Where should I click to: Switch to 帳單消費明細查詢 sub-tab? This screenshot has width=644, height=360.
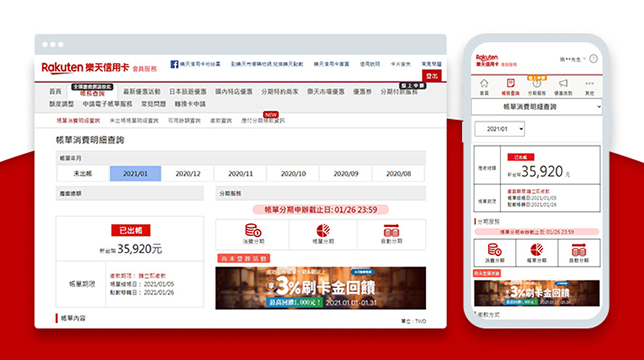pos(78,121)
